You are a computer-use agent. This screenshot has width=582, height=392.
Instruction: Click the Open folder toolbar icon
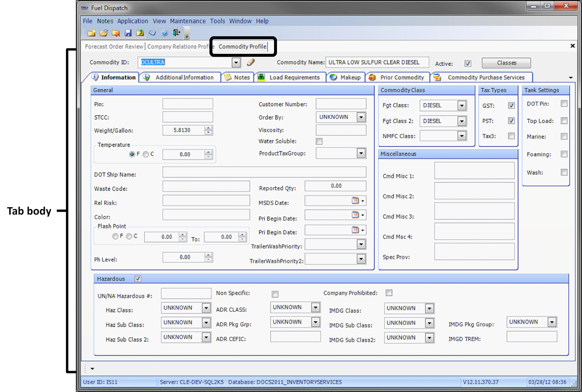(x=103, y=33)
